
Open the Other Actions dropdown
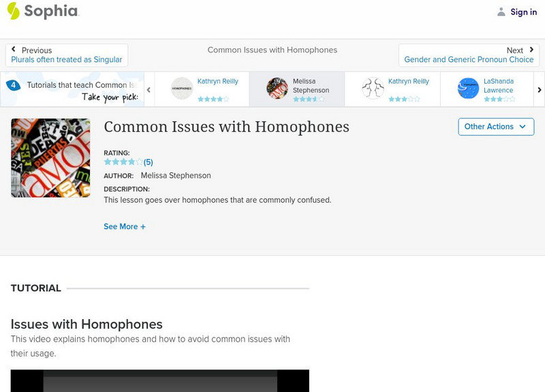[495, 127]
